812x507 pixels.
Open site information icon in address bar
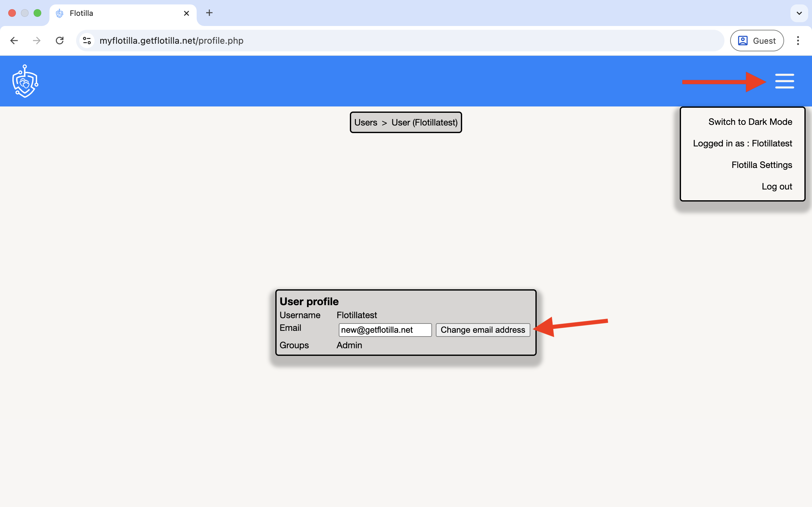click(x=87, y=41)
